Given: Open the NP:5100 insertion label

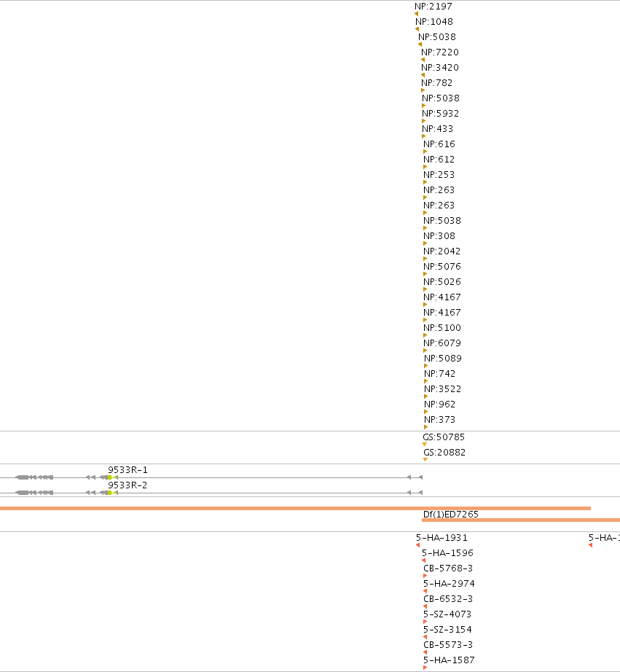Looking at the screenshot, I should pos(442,328).
